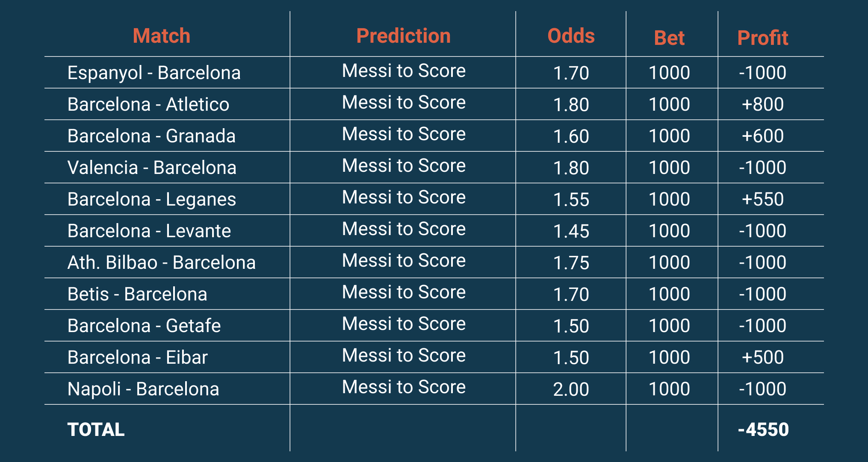Screen dimensions: 868x462
Task: Click the Barcelona - Getafe profit value
Action: pos(762,326)
